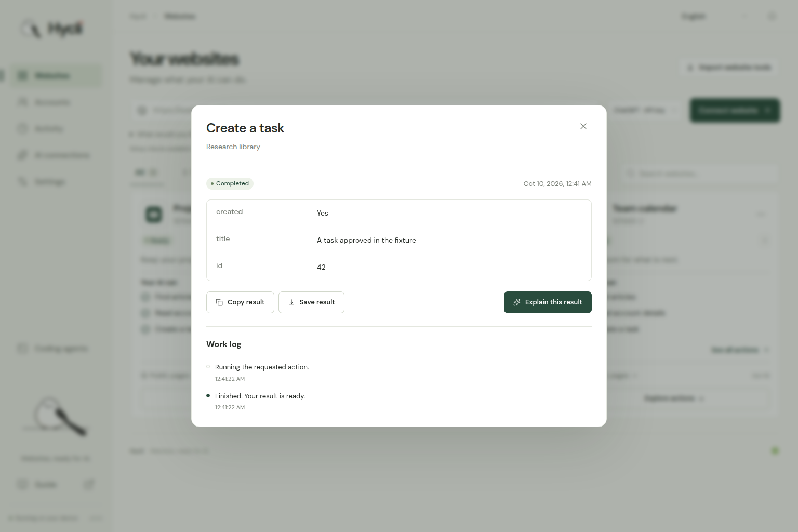Select 'A task approved in the fixture'

pos(366,240)
